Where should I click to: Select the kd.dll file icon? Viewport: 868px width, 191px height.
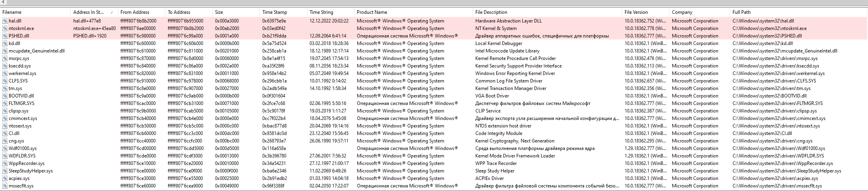(x=5, y=43)
